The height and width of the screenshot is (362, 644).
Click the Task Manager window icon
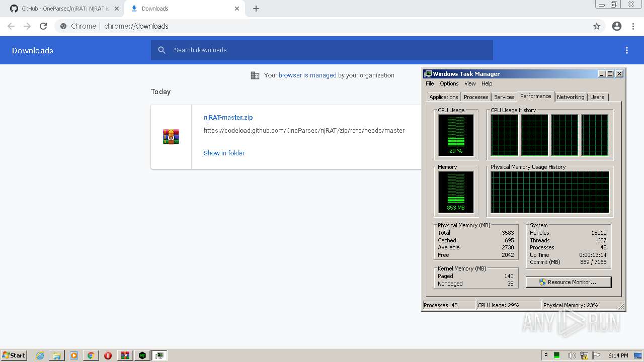[428, 74]
